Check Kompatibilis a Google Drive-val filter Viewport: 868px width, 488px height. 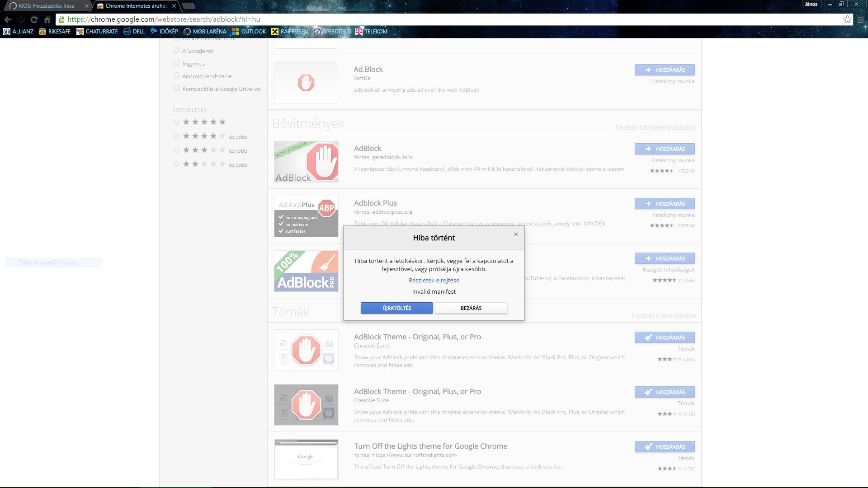176,88
